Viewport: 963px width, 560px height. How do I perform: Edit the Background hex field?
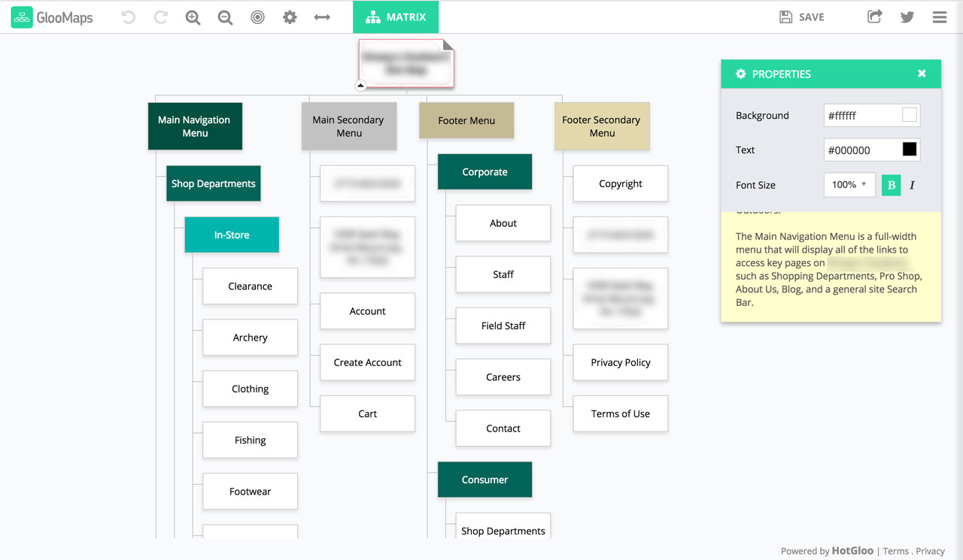pos(862,115)
